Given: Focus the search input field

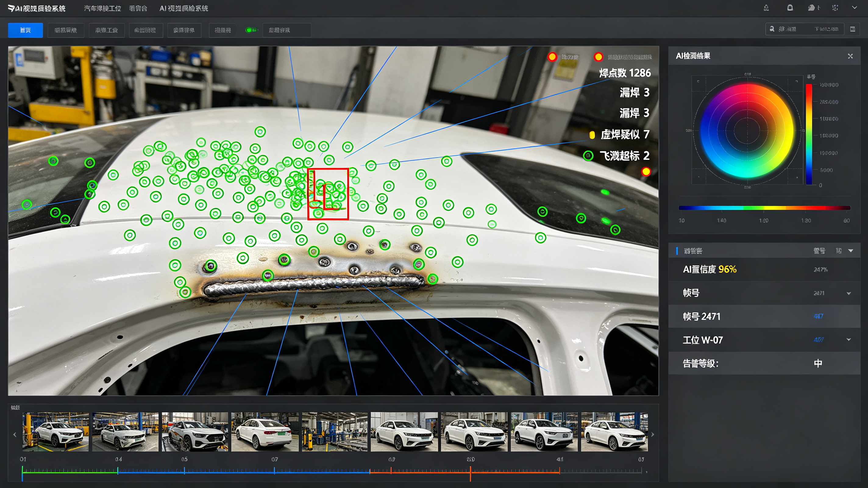Looking at the screenshot, I should [804, 29].
